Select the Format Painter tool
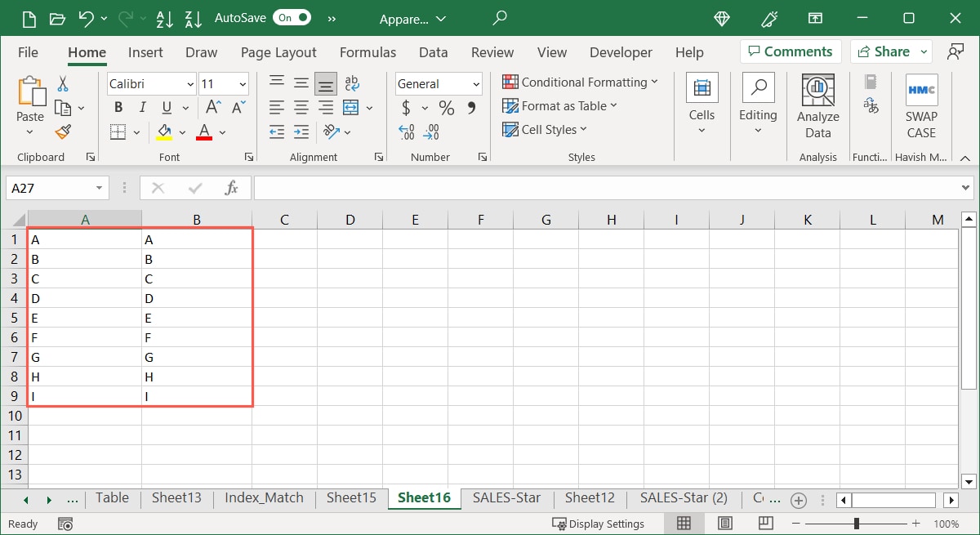The height and width of the screenshot is (535, 980). (x=64, y=132)
